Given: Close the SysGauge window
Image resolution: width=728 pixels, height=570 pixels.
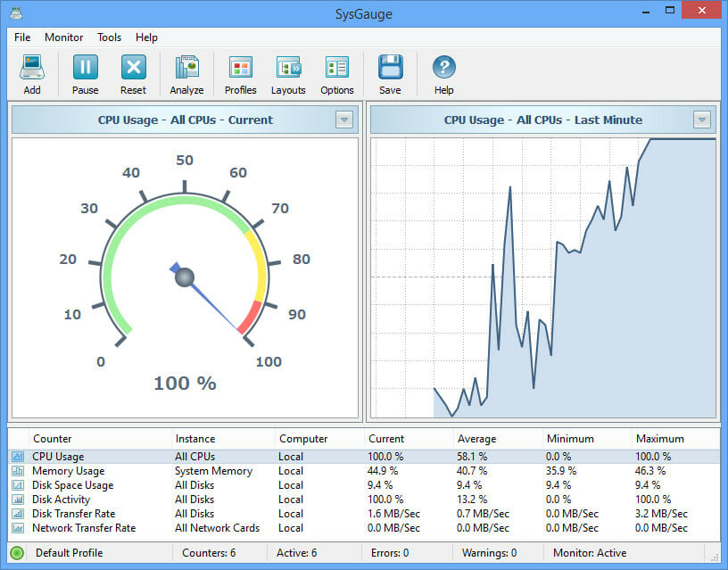Looking at the screenshot, I should (701, 10).
